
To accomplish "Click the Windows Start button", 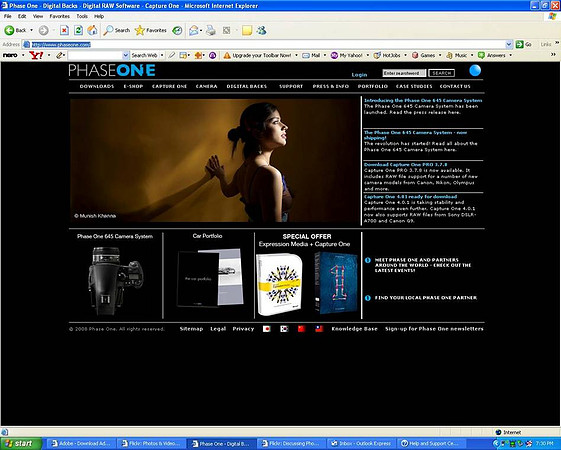I will [x=21, y=443].
